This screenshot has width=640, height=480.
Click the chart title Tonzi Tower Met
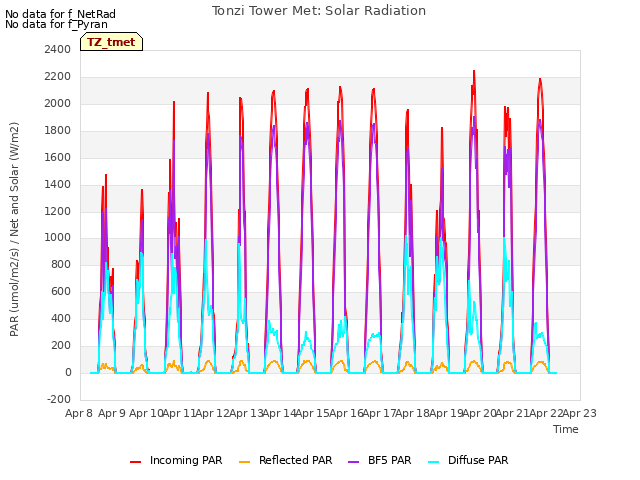(x=319, y=11)
